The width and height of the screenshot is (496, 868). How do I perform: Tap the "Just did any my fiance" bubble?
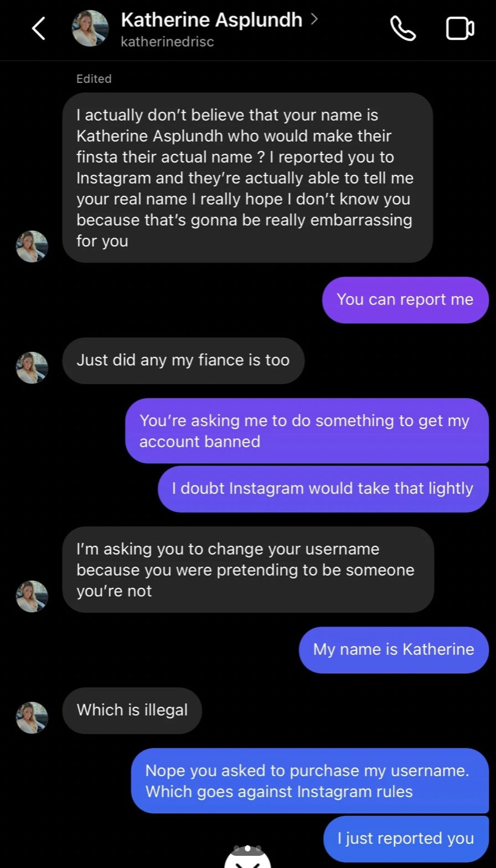click(183, 360)
